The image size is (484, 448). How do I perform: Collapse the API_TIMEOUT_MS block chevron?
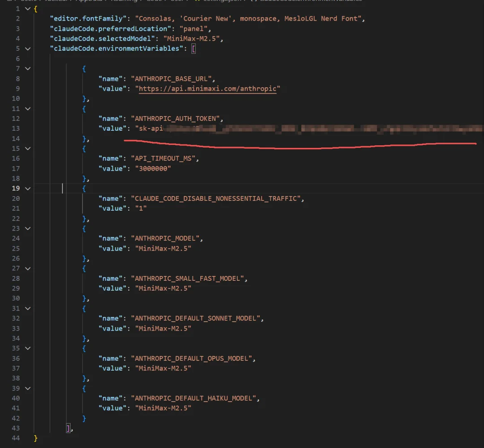(x=28, y=148)
